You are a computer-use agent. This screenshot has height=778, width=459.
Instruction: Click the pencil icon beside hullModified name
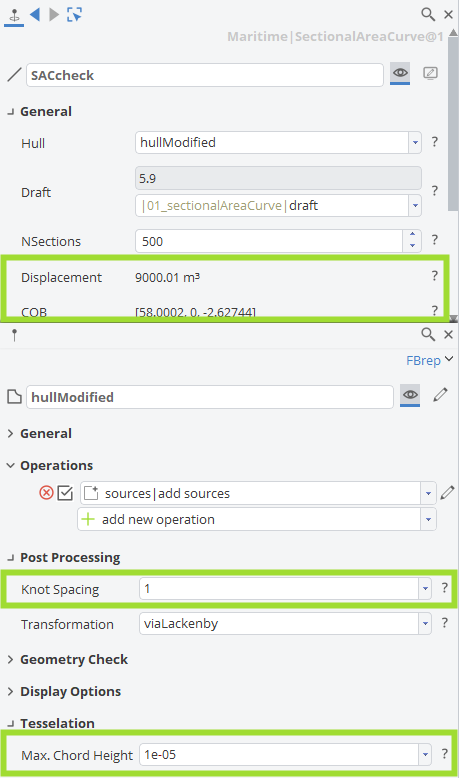440,395
